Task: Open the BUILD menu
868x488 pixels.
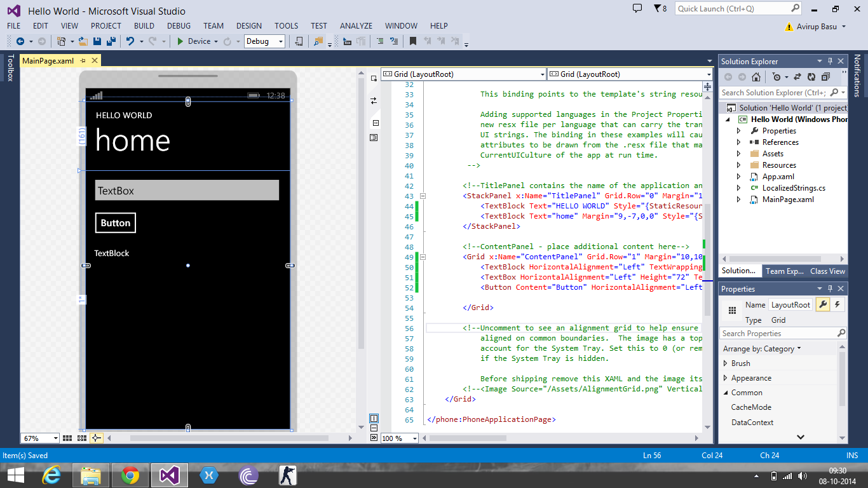Action: point(144,26)
